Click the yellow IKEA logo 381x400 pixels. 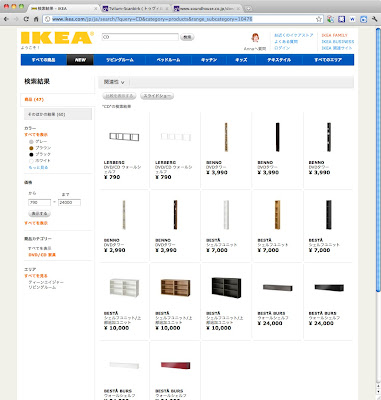point(57,38)
